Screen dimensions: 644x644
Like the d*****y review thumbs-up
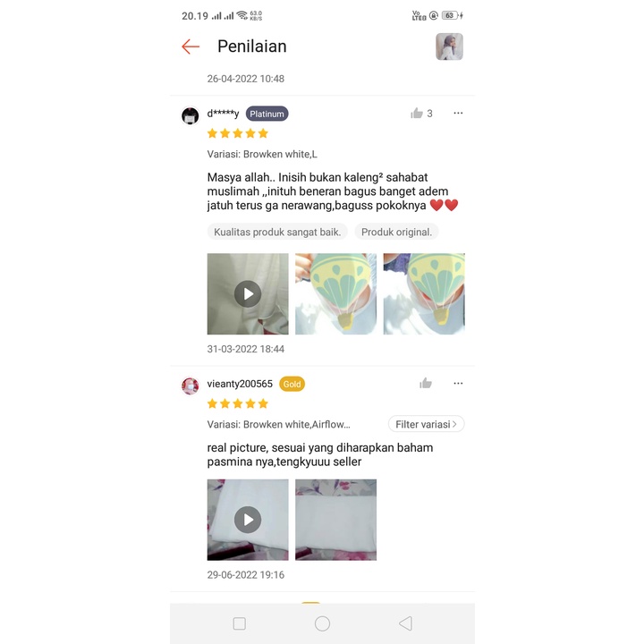point(417,114)
